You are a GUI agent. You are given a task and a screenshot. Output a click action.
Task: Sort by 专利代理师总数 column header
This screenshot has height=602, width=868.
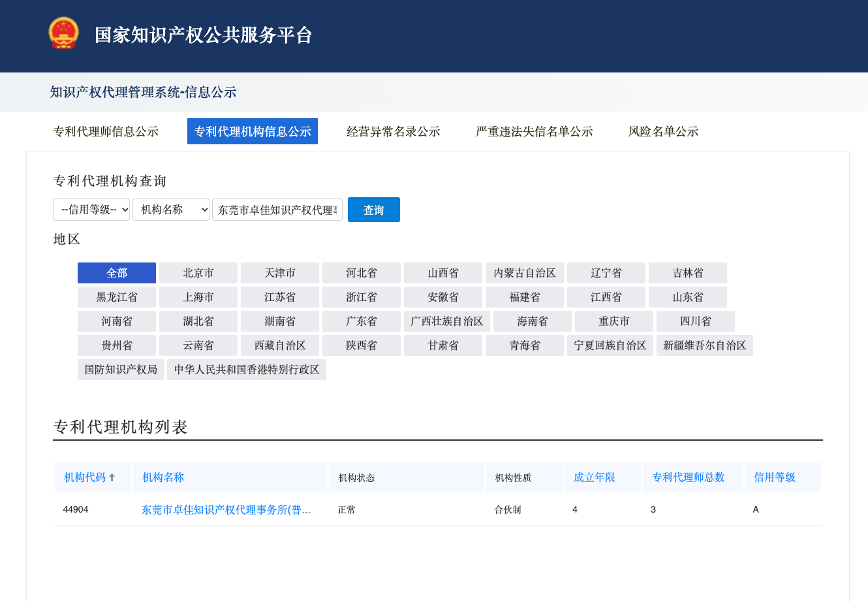pyautogui.click(x=689, y=477)
